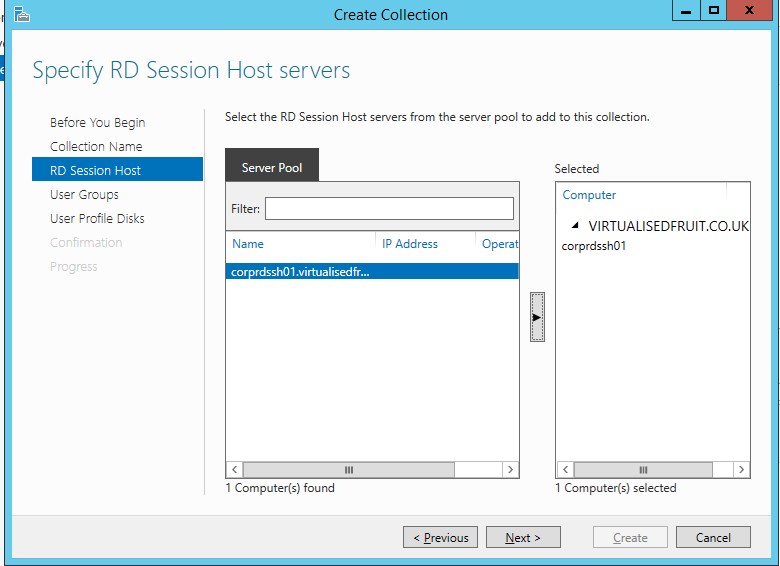Open User Profile Disks step
Screen dimensions: 780x566
pos(97,219)
